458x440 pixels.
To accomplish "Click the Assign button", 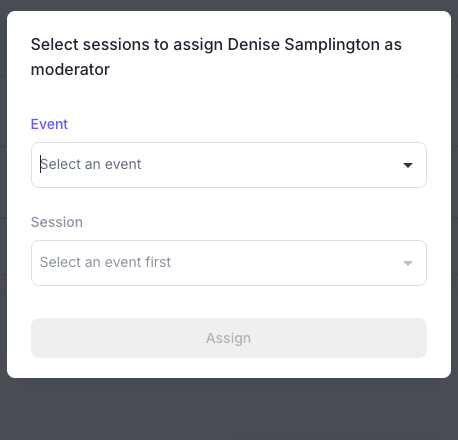I will pyautogui.click(x=229, y=338).
